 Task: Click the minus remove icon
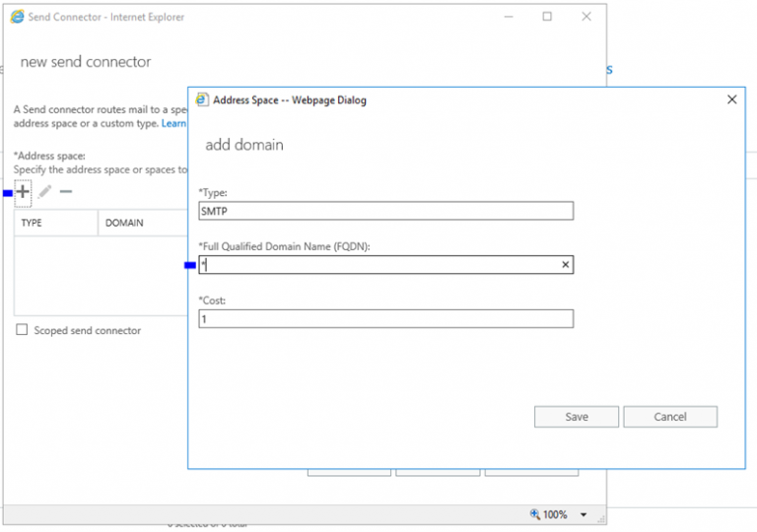click(x=66, y=192)
